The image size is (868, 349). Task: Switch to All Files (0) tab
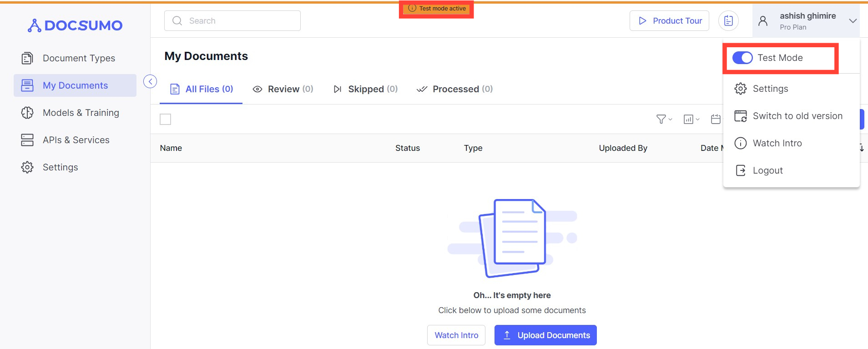pyautogui.click(x=201, y=89)
